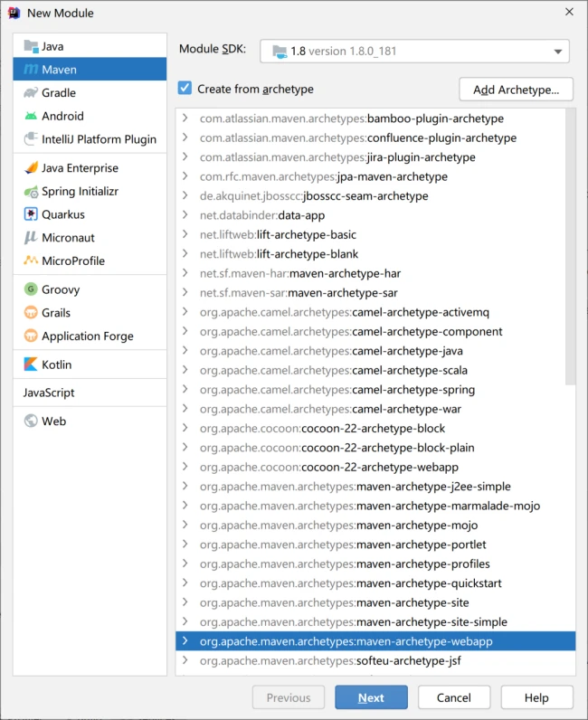Expand the bamboo-plugin-archetype chevron
This screenshot has height=720, width=588.
(x=185, y=118)
